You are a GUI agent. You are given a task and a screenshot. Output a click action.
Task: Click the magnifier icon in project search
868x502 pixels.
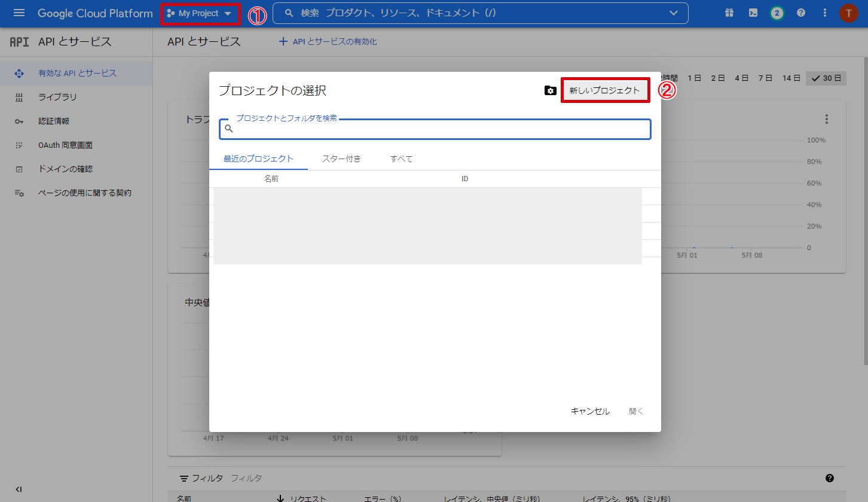[x=228, y=129]
